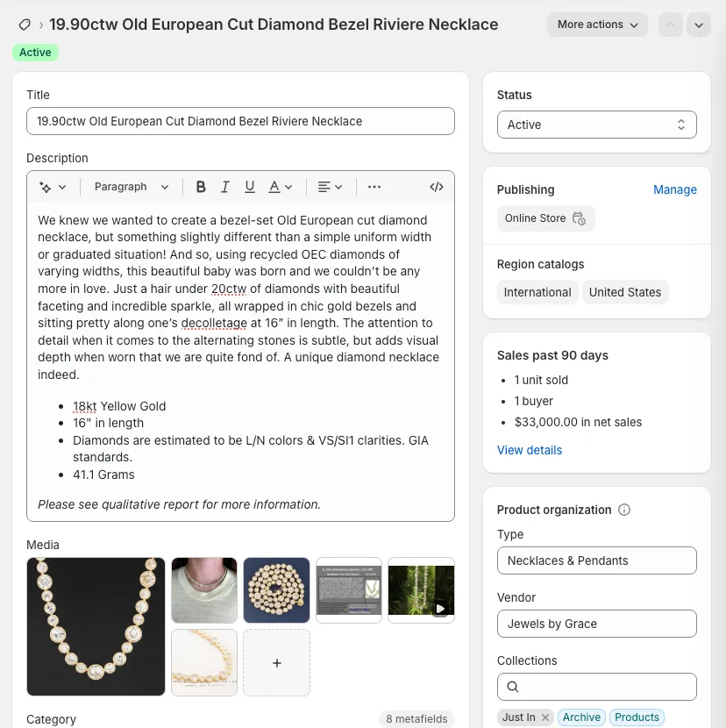Go to the previous product arrow
Image resolution: width=726 pixels, height=728 pixels.
point(671,25)
